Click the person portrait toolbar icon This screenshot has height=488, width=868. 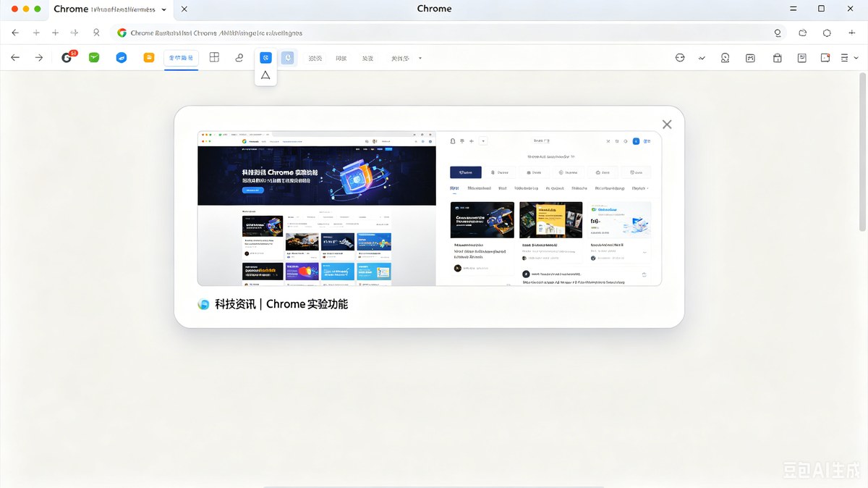click(x=725, y=58)
